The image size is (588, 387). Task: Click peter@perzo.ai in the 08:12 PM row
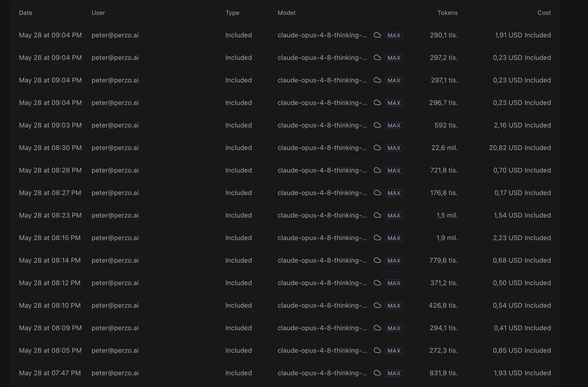point(115,283)
